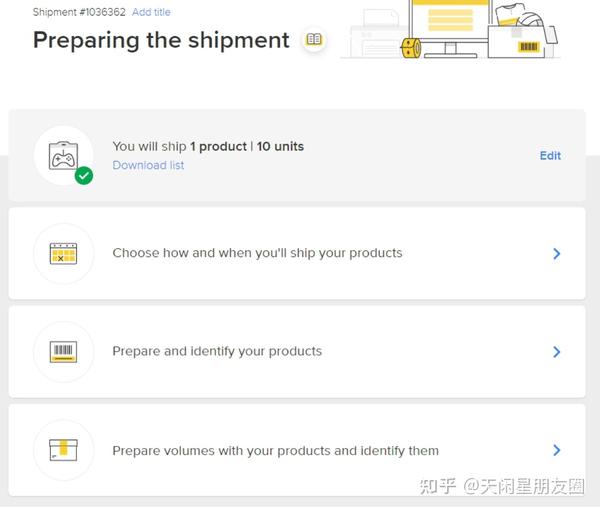The height and width of the screenshot is (511, 600).
Task: Expand the prepare volumes step arrow
Action: 557,450
